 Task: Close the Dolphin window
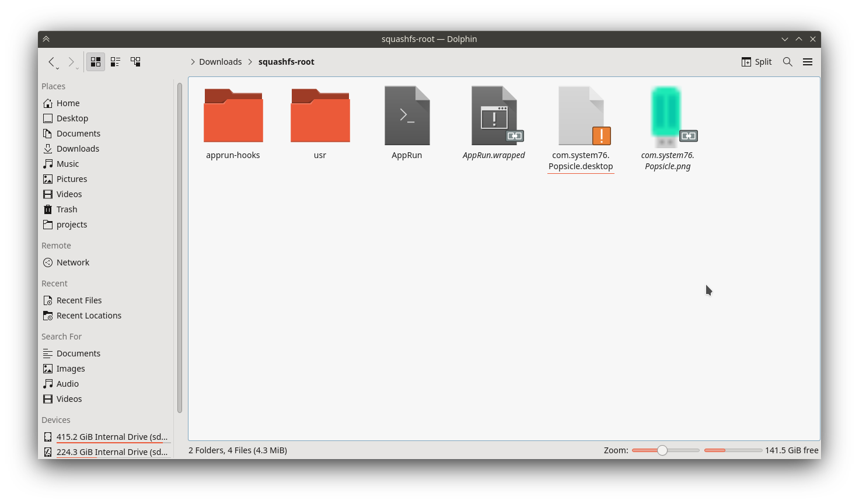click(813, 39)
